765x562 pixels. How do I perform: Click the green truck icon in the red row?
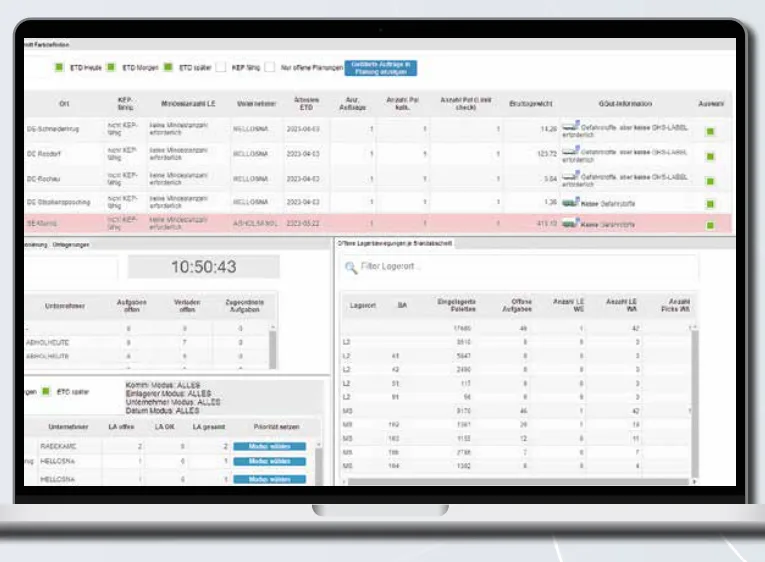[x=570, y=223]
